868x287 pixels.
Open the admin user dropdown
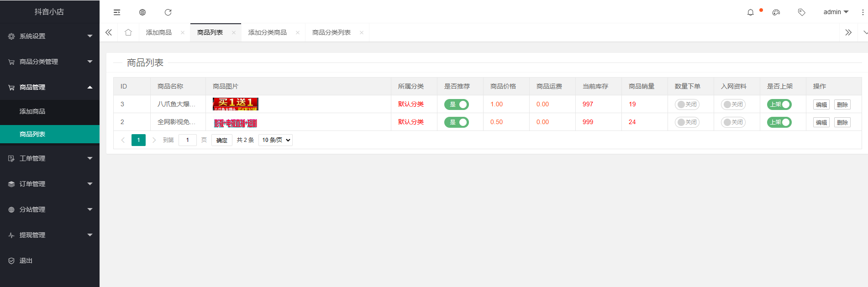click(x=836, y=12)
